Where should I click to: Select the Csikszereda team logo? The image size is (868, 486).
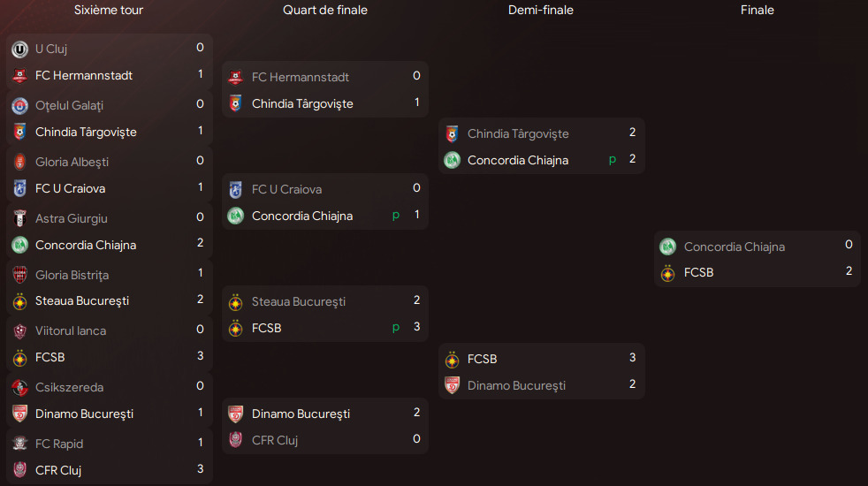click(19, 388)
